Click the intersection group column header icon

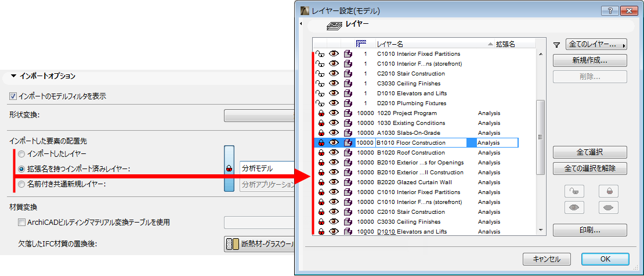[x=361, y=44]
